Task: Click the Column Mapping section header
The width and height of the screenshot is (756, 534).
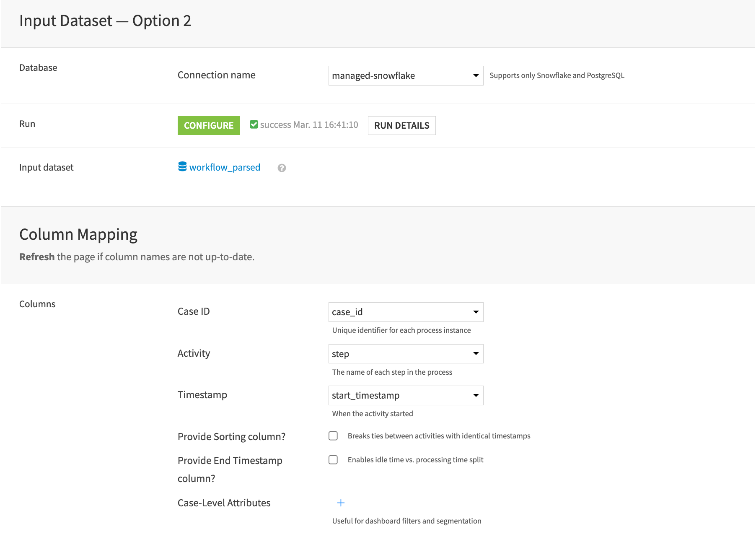Action: [x=78, y=234]
